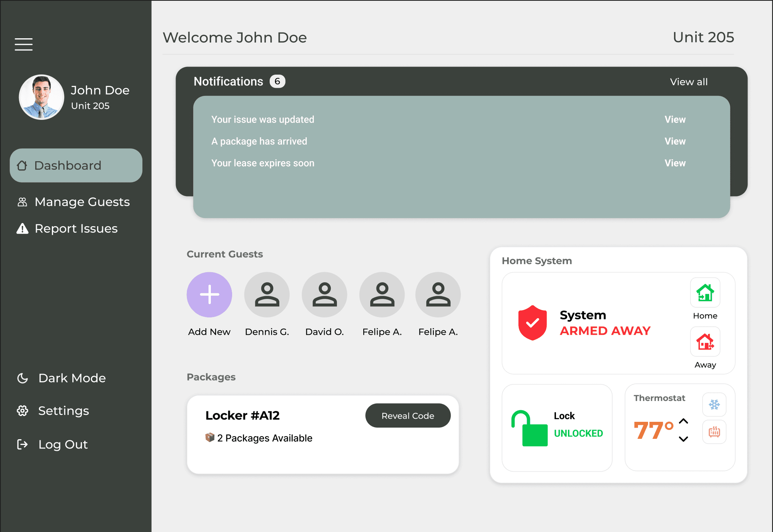Increase thermostat with up chevron
This screenshot has width=773, height=532.
click(x=684, y=421)
